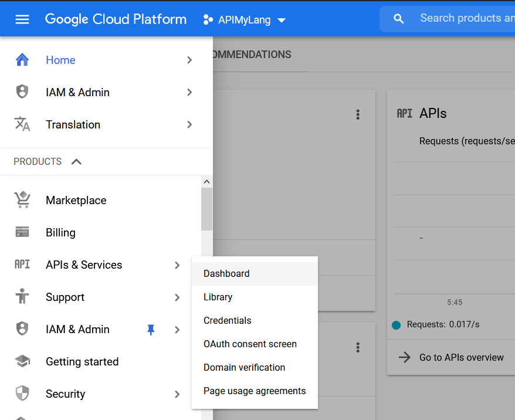Unpin IAM & Admin using the blue pin icon
Screen dimensions: 515x420
(x=151, y=329)
